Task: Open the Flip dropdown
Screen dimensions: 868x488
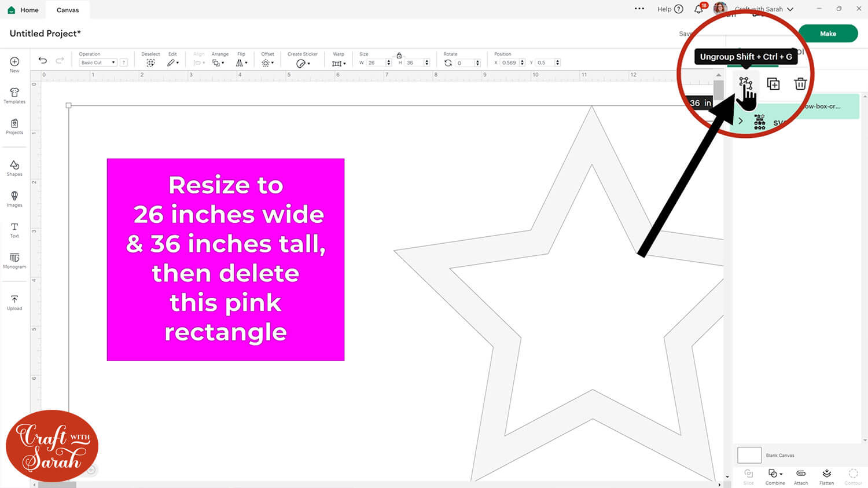Action: click(x=241, y=63)
